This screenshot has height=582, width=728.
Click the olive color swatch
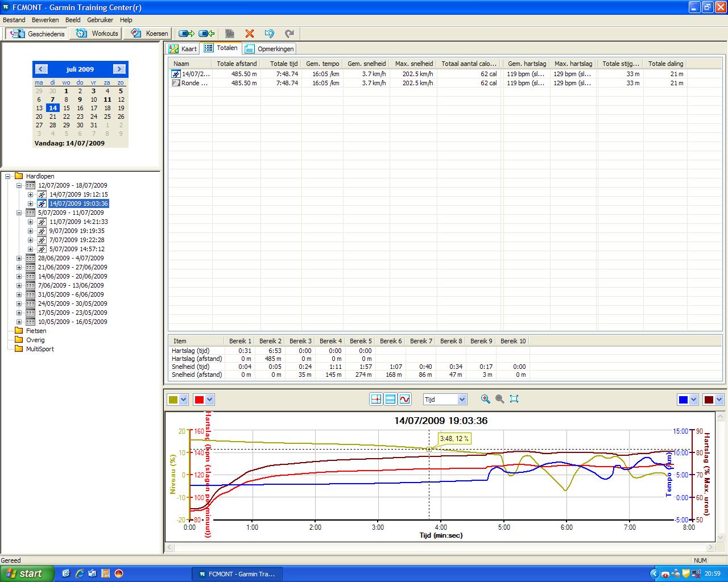173,400
